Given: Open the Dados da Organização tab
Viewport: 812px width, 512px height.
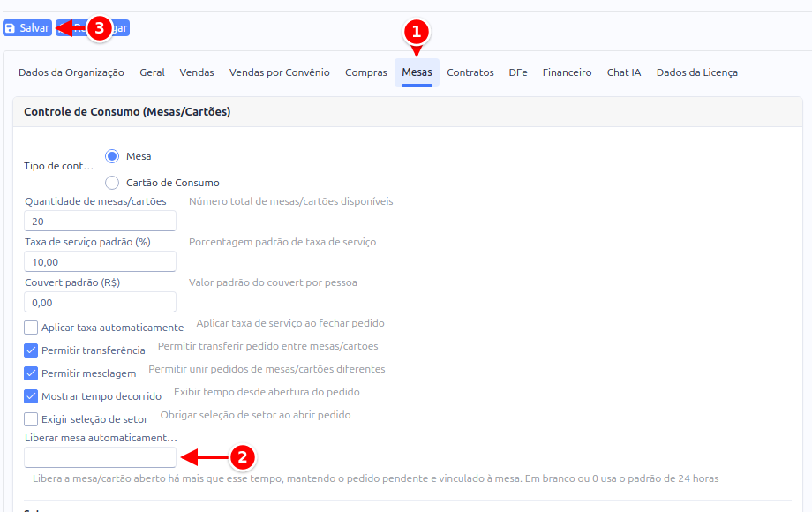Looking at the screenshot, I should pos(71,72).
